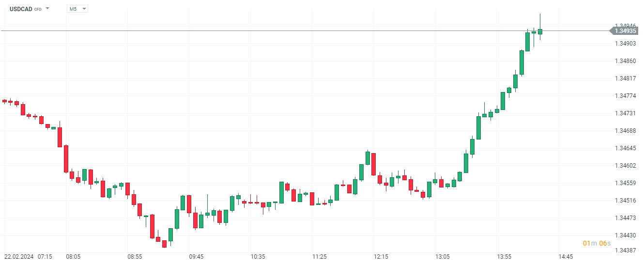Click the CFD label beside USDCAD

(38, 9)
